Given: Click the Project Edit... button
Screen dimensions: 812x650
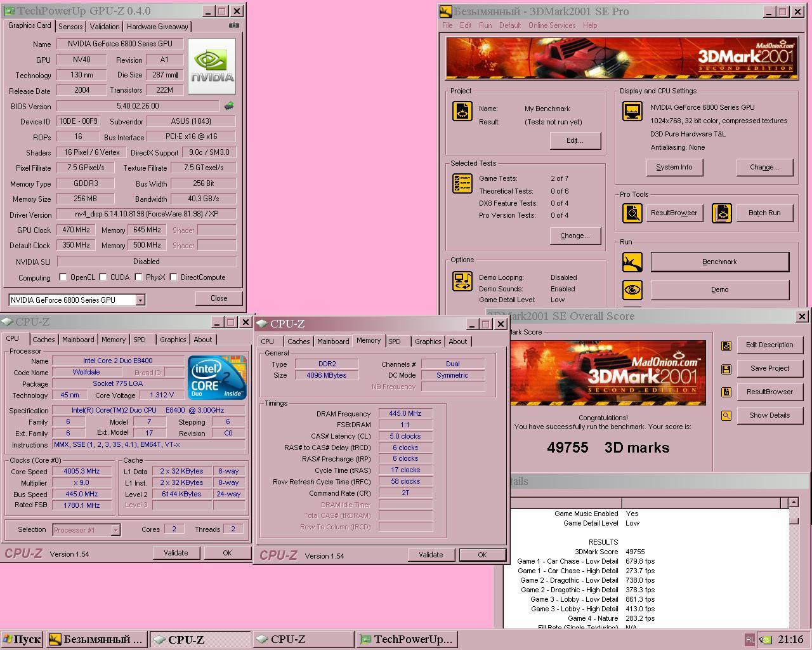Looking at the screenshot, I should pos(575,140).
